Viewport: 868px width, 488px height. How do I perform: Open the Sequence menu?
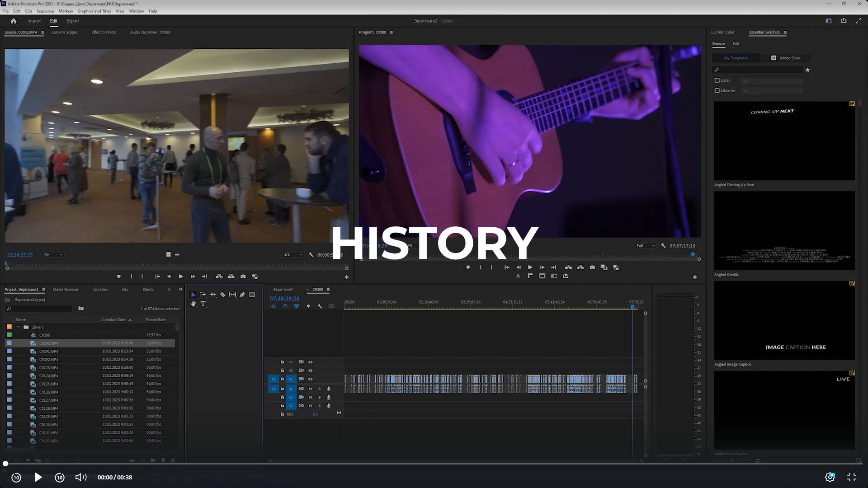pos(45,11)
